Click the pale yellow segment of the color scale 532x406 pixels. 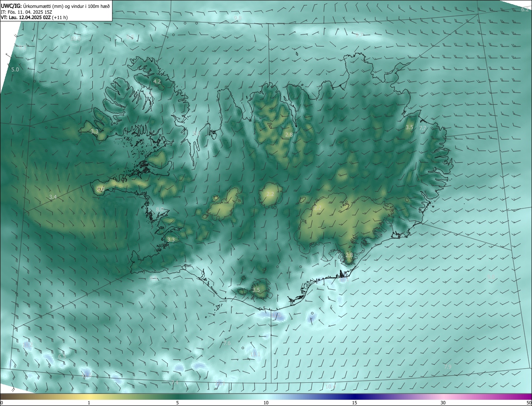tap(89, 396)
